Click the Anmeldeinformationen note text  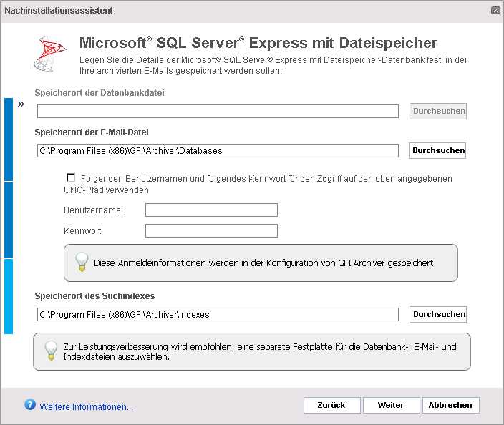(x=265, y=263)
